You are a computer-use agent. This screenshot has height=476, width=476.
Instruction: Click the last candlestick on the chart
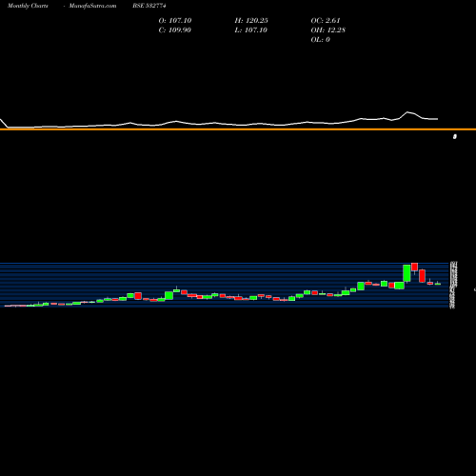coord(438,284)
